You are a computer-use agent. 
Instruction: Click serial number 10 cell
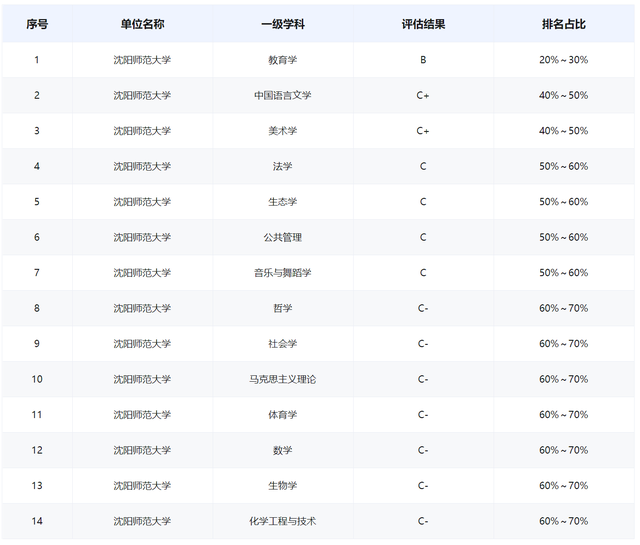pos(37,379)
